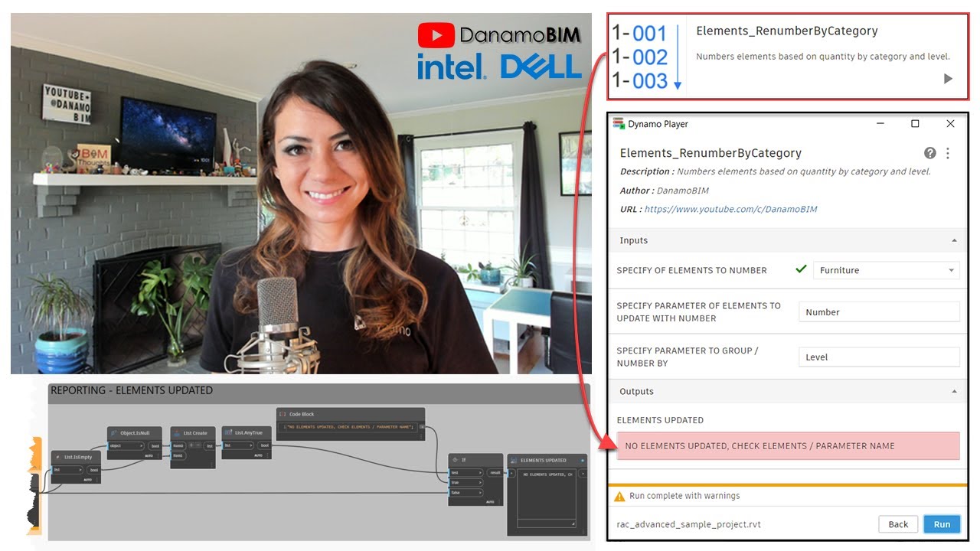
Task: Click the result output port of If node
Action: [x=495, y=472]
